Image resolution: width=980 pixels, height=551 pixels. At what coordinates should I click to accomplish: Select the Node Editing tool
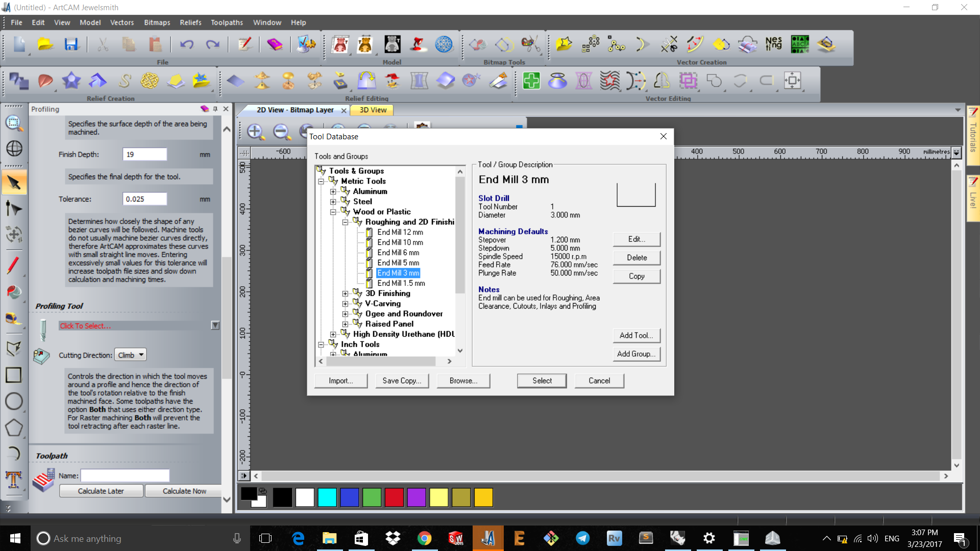(14, 208)
